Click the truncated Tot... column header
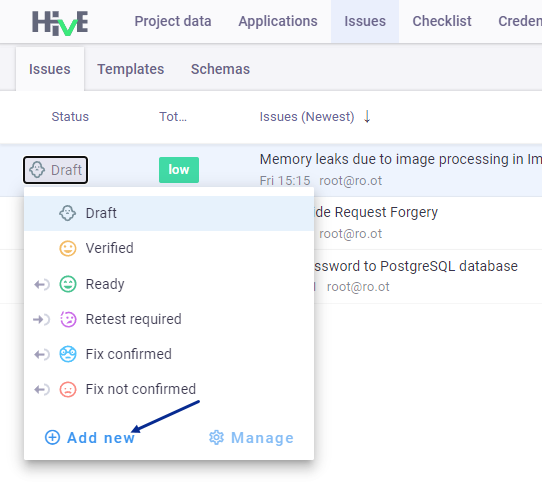The height and width of the screenshot is (484, 542). coord(173,117)
